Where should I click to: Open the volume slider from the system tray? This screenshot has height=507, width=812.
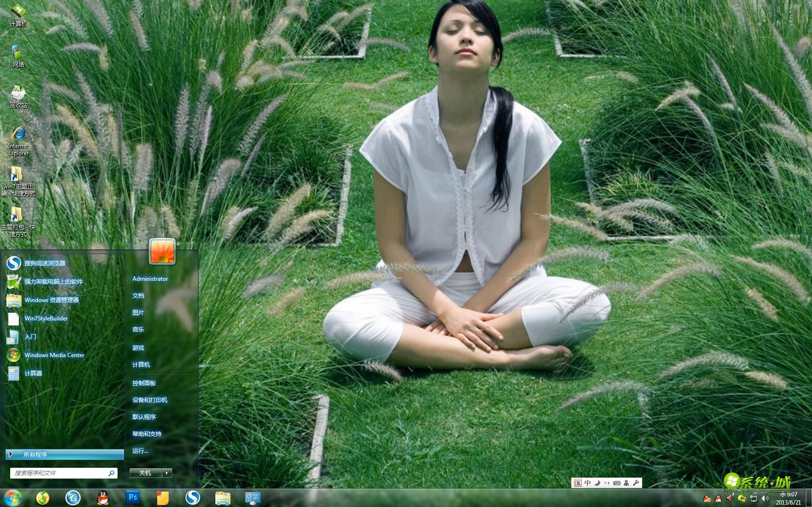click(x=766, y=498)
